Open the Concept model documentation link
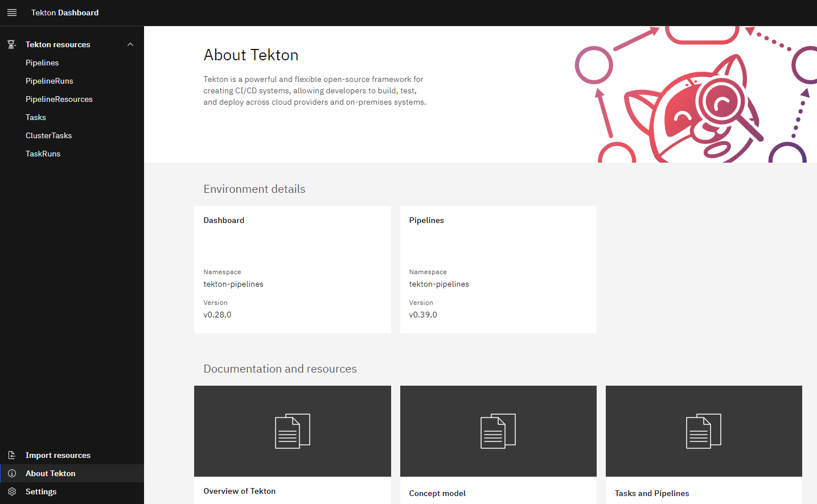 point(437,493)
